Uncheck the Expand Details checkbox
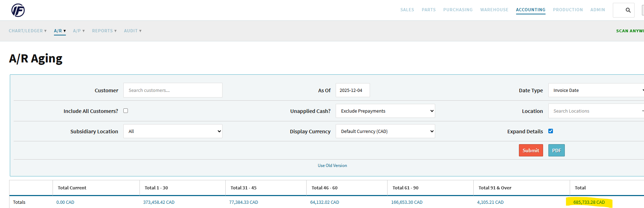Screen dimensions: 644x208 (550, 131)
